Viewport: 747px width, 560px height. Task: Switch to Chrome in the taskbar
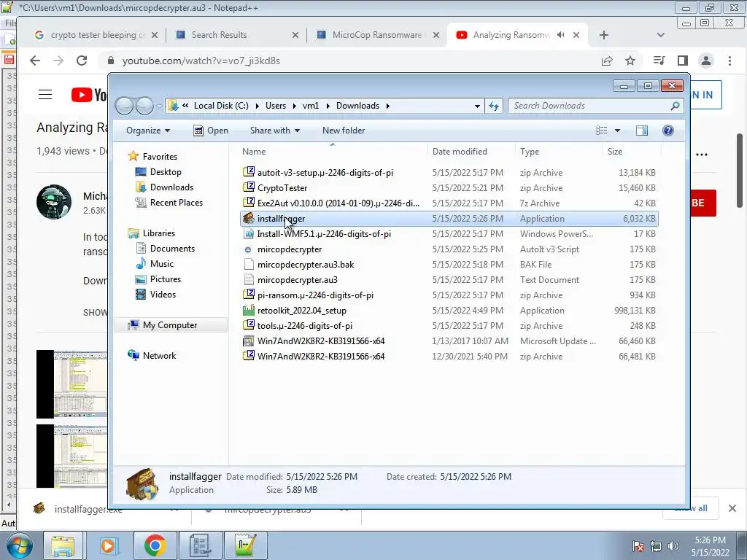(x=155, y=545)
